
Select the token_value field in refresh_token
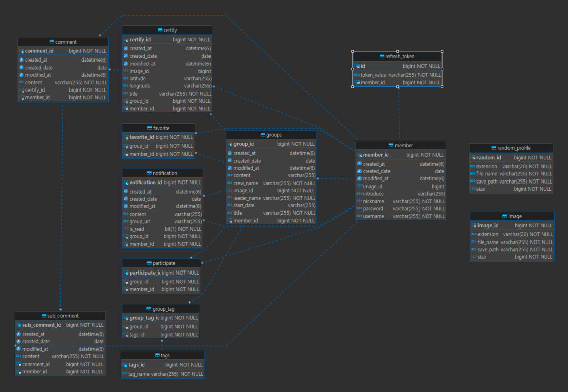pyautogui.click(x=397, y=74)
